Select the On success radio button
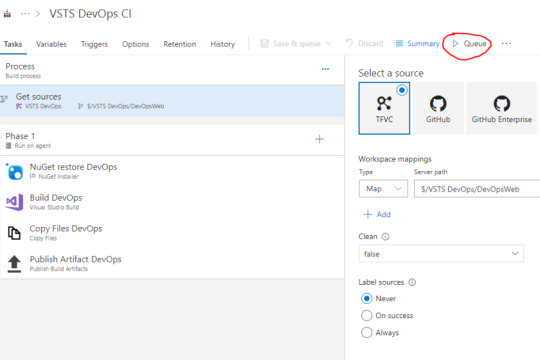This screenshot has height=360, width=540. (366, 315)
